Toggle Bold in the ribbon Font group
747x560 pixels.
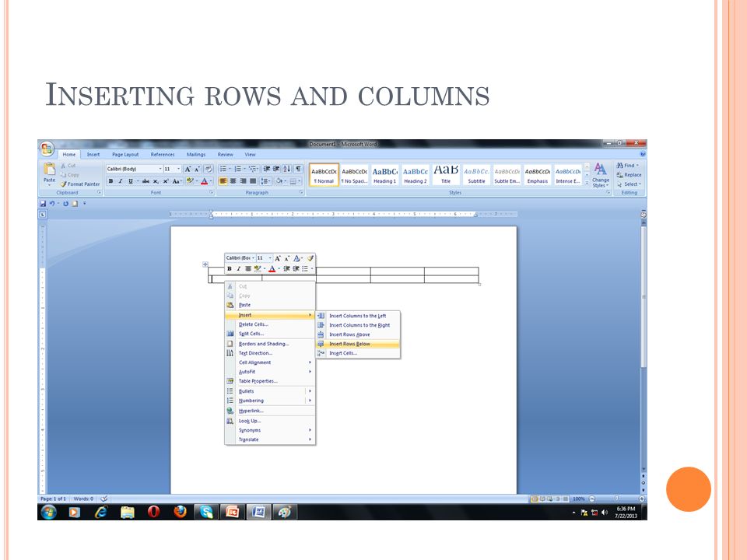pyautogui.click(x=110, y=181)
